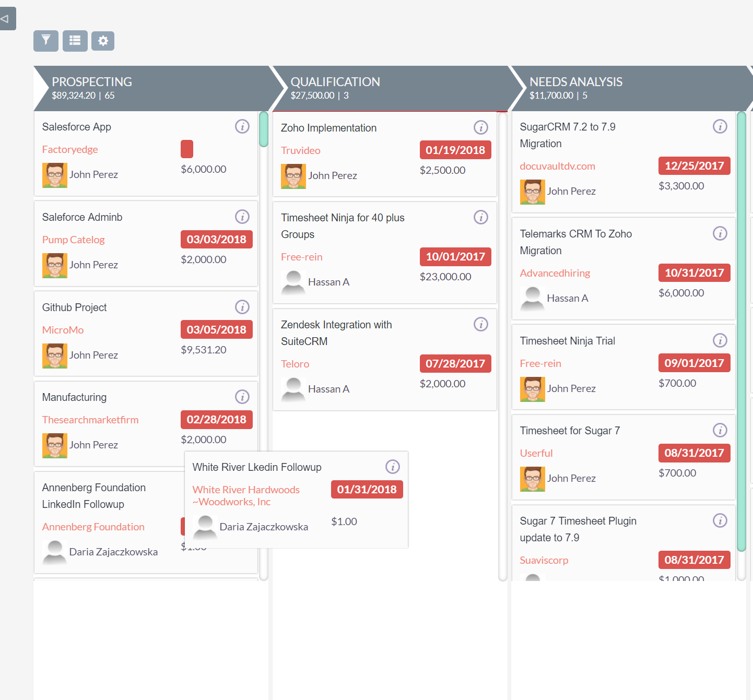Open the filter funnel button
Image resolution: width=753 pixels, height=700 pixels.
[x=46, y=41]
